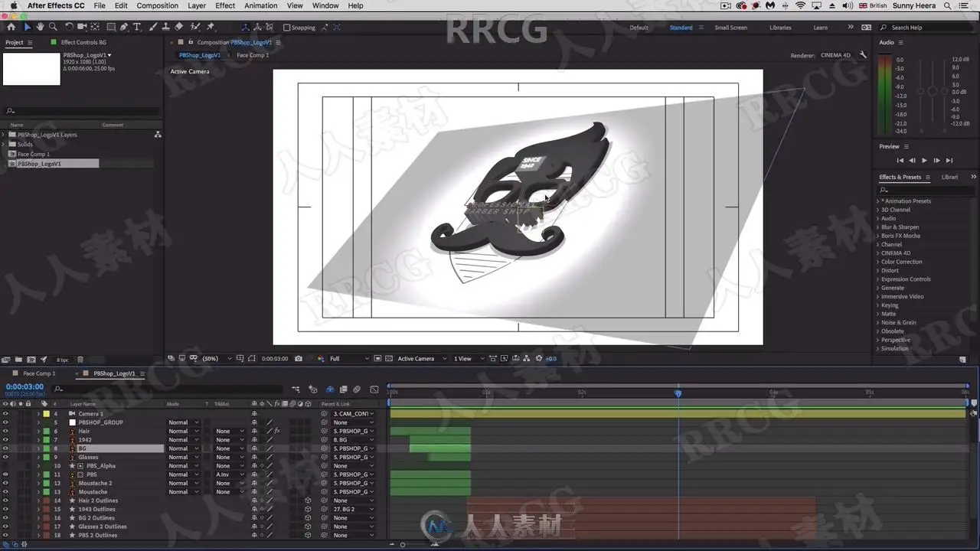Hide the Hair layer

[x=5, y=431]
